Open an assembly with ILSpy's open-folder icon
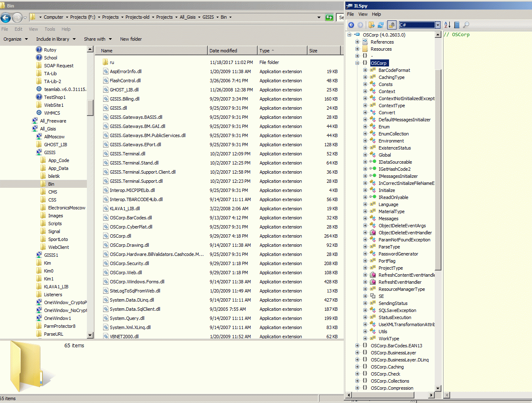This screenshot has height=403, width=532. click(x=372, y=25)
